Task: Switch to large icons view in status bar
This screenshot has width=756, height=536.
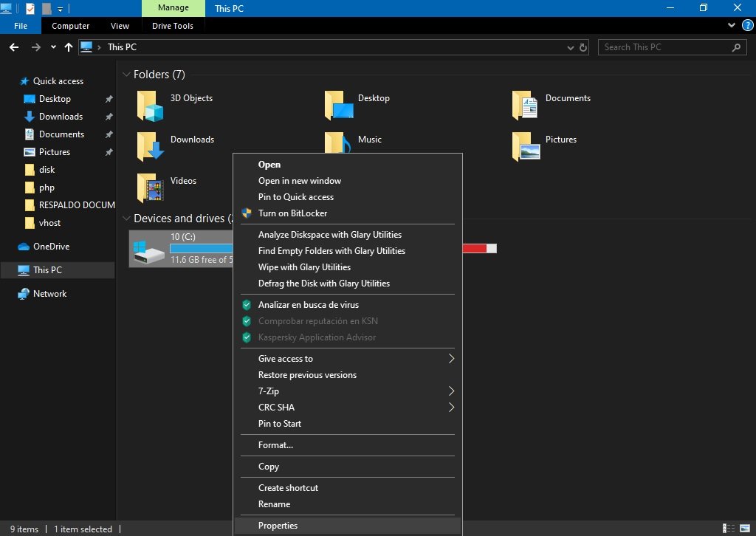Action: tap(745, 529)
